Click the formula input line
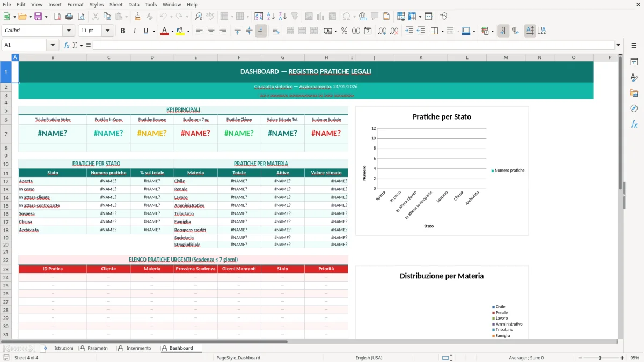 click(353, 45)
